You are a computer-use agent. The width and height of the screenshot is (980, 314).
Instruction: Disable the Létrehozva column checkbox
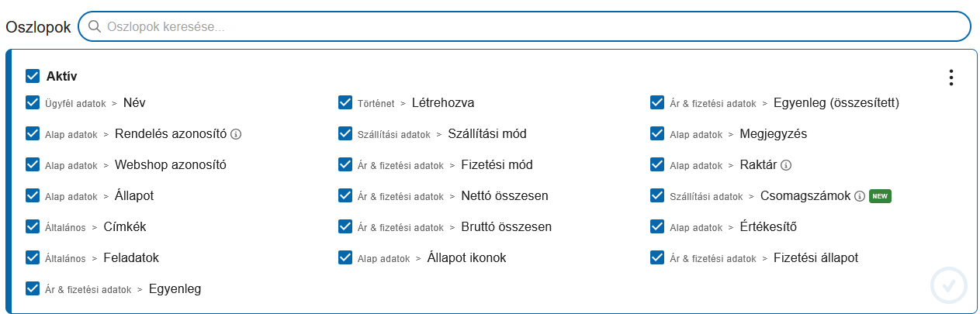pos(345,102)
